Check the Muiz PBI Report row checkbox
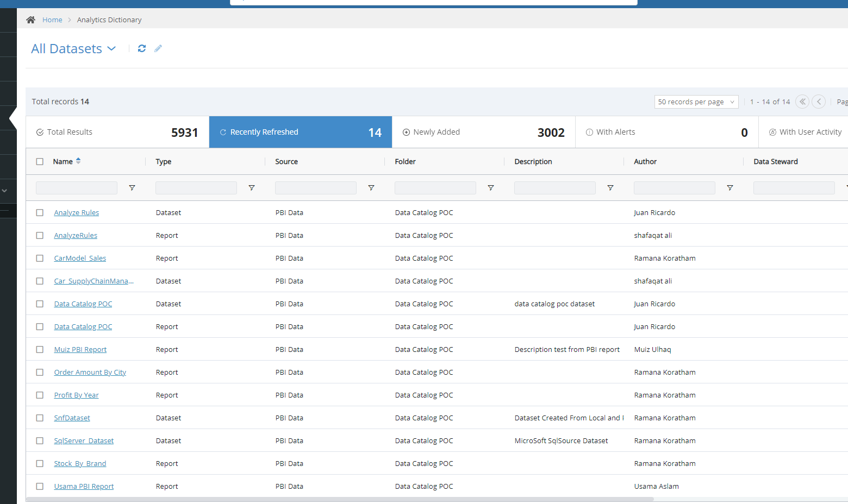 coord(40,349)
